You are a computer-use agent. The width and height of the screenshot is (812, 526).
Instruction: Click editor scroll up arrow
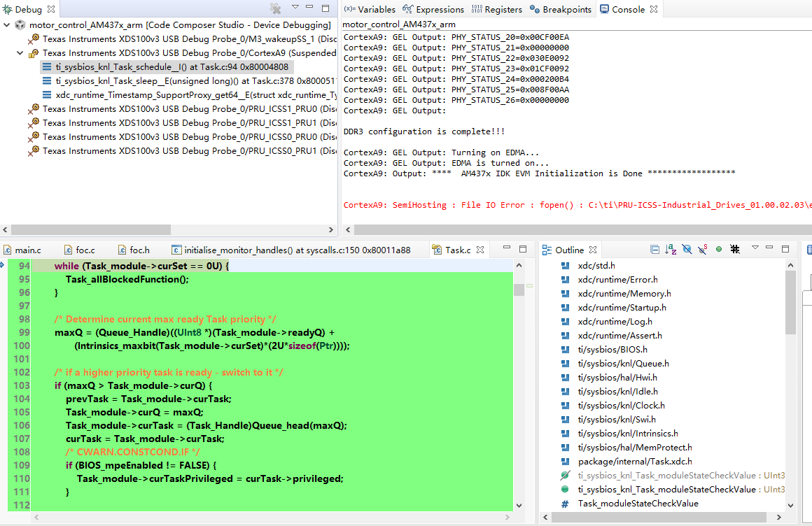point(519,265)
